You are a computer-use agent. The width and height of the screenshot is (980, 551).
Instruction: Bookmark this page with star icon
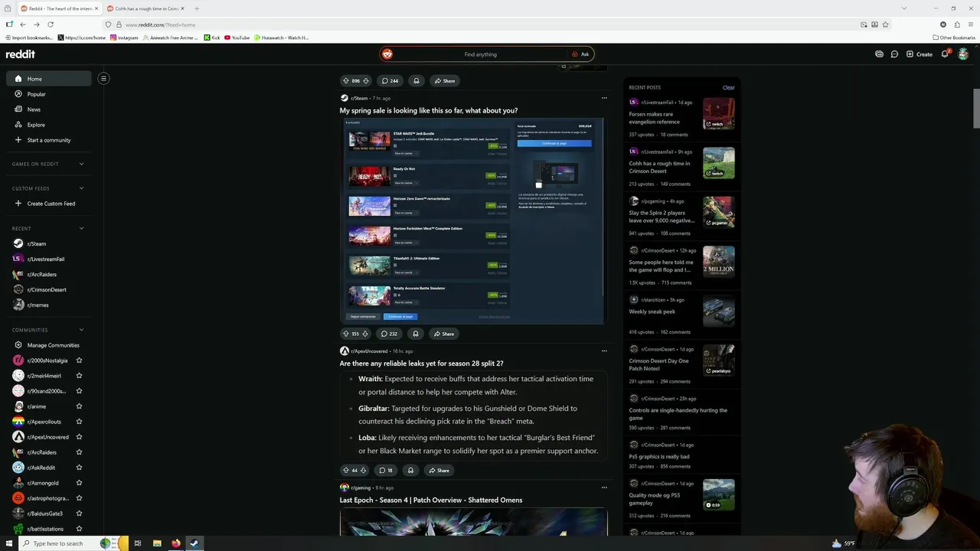tap(886, 24)
